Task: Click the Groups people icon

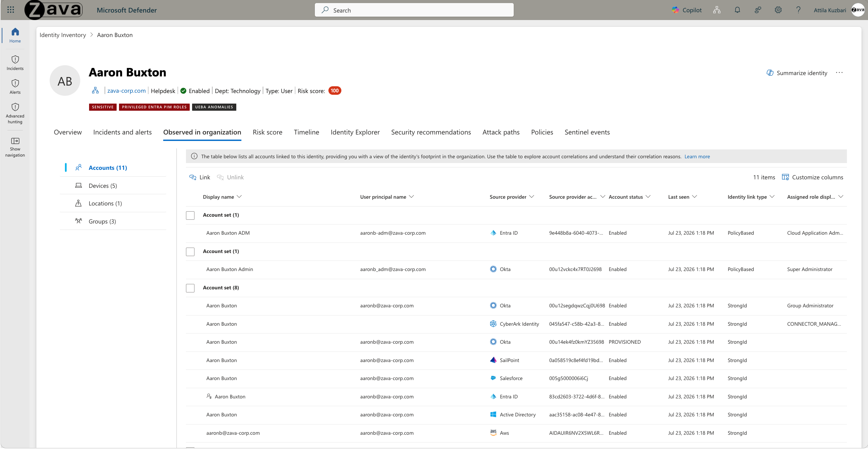Action: (x=79, y=221)
